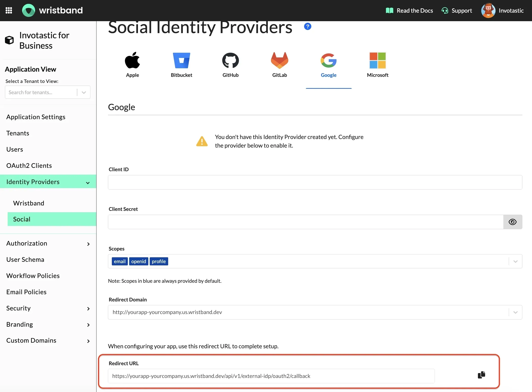The image size is (532, 392).
Task: Select the Google provider icon
Action: pyautogui.click(x=328, y=60)
